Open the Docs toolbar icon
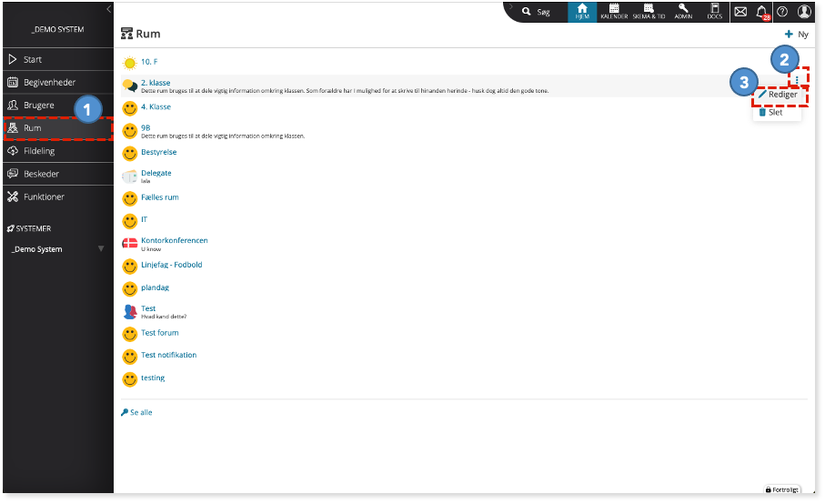825x504 pixels. coord(715,12)
